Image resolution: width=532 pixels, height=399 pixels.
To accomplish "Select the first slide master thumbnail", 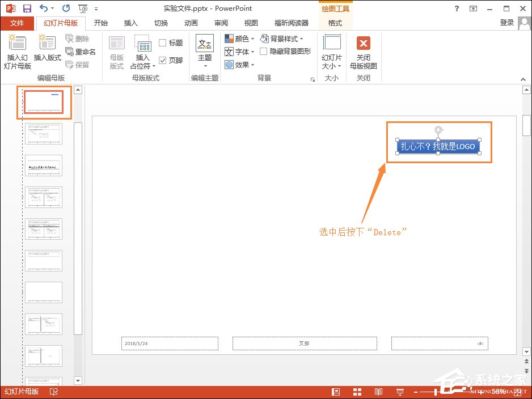I will pyautogui.click(x=43, y=101).
